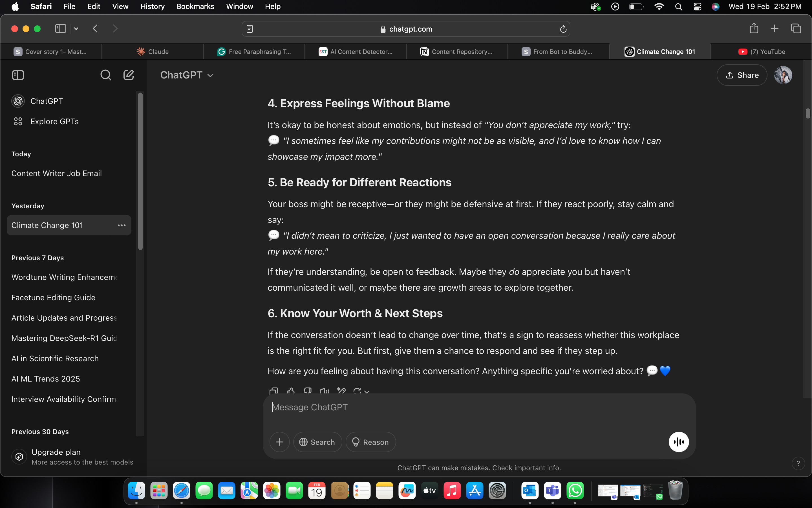The image size is (812, 508).
Task: Switch to Cover story 1 tab
Action: (51, 52)
